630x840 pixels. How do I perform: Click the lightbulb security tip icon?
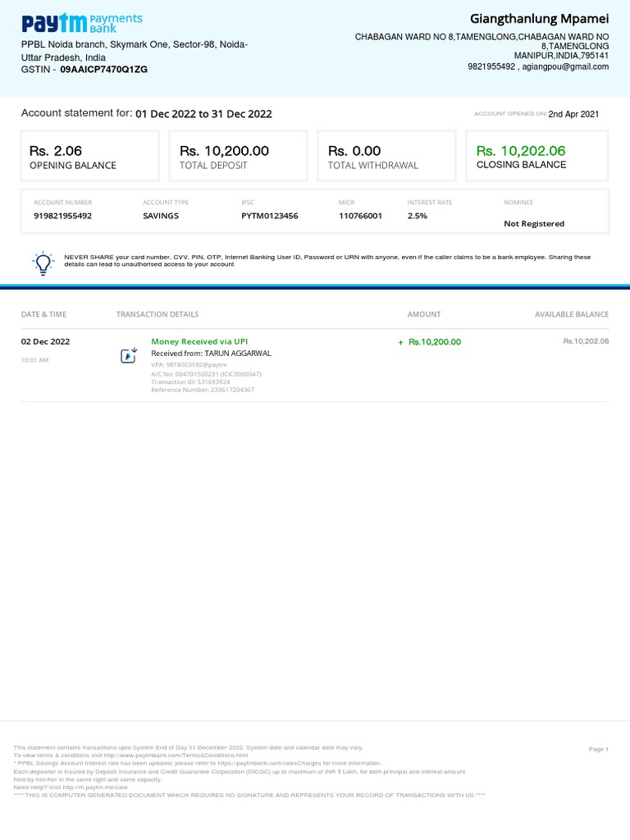click(x=43, y=262)
